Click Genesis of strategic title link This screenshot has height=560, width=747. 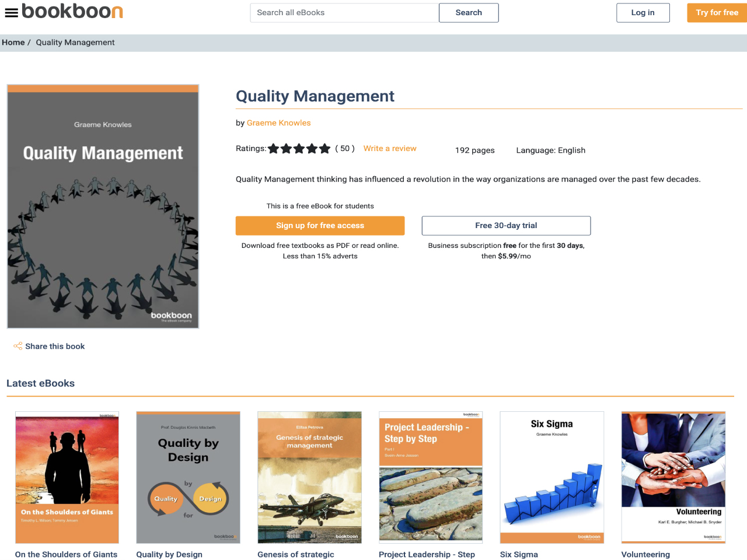pyautogui.click(x=296, y=555)
